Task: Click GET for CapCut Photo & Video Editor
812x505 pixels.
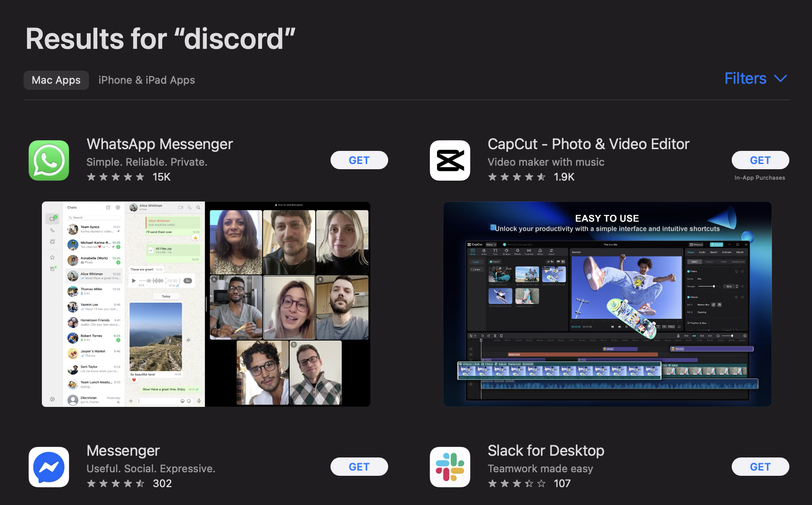Action: (x=761, y=160)
